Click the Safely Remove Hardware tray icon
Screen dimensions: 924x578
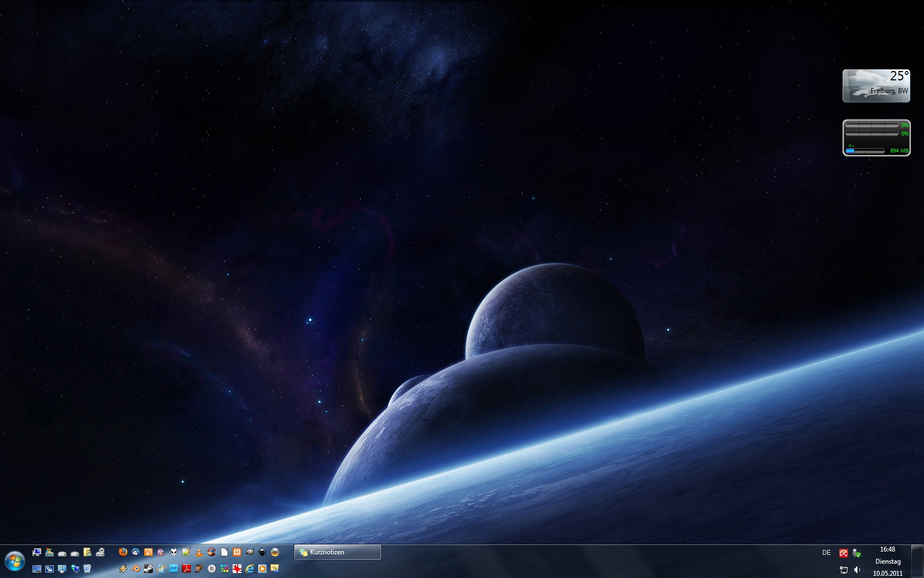point(856,553)
